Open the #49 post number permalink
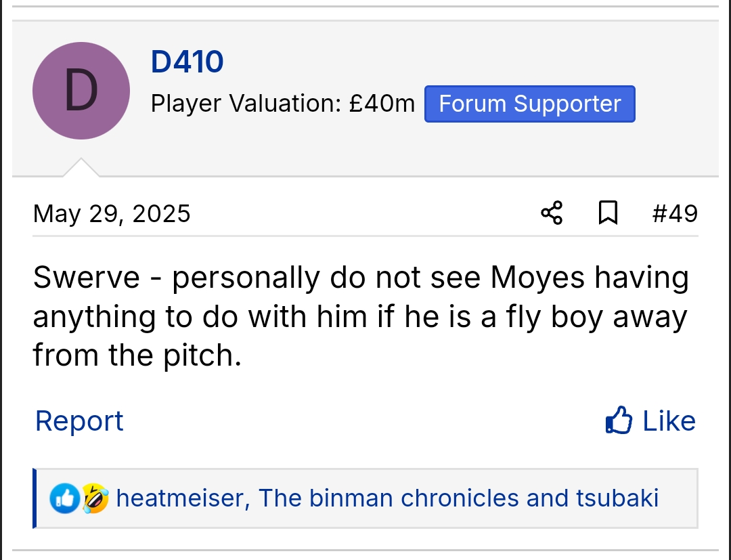This screenshot has height=560, width=731. (x=674, y=214)
